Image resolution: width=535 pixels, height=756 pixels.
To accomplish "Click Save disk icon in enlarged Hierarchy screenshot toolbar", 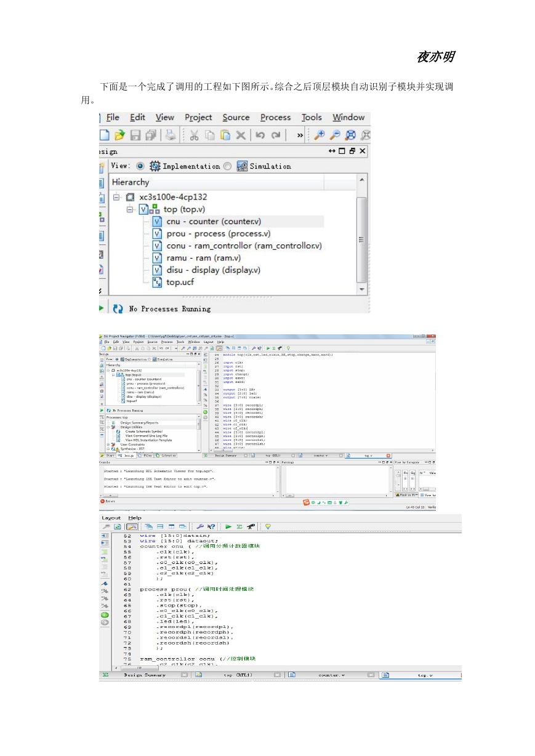I will point(135,135).
